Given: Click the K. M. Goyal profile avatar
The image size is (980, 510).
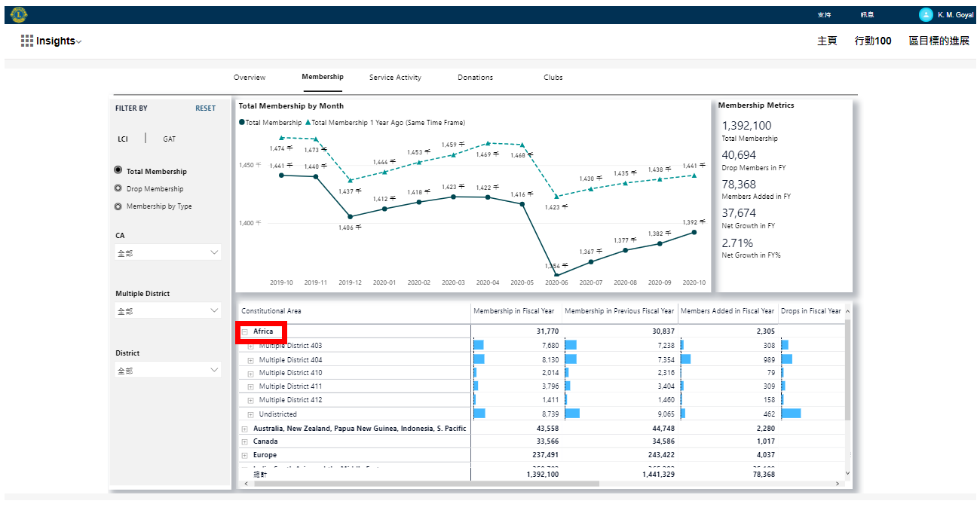Looking at the screenshot, I should tap(926, 14).
